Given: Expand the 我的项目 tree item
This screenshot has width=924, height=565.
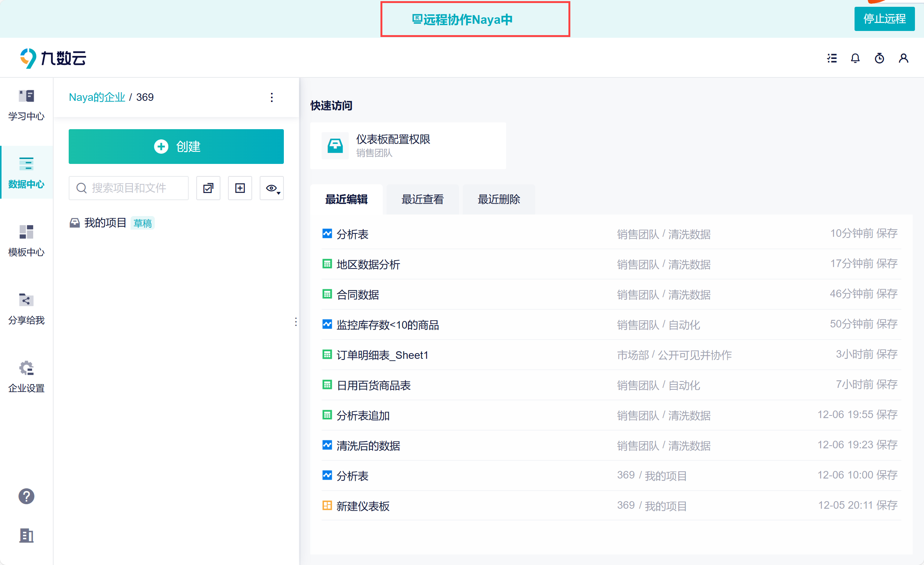Looking at the screenshot, I should [x=105, y=223].
